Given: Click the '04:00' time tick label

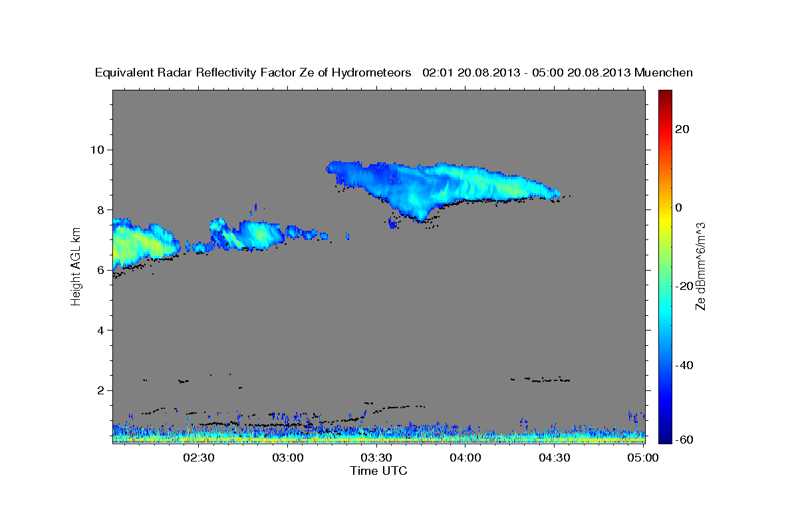Looking at the screenshot, I should click(465, 458).
